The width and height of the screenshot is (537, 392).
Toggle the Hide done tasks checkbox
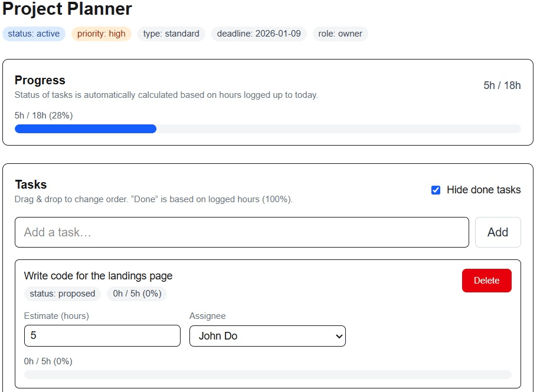(x=436, y=190)
